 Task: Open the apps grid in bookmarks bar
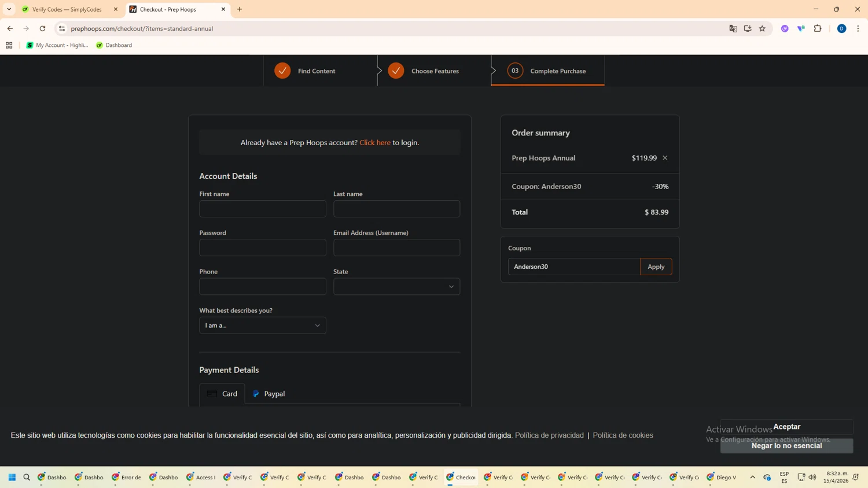tap(9, 45)
